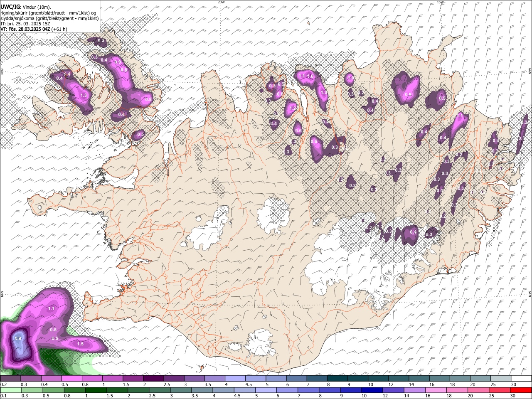Click the '25' label in the bottom legend row

pos(492,396)
